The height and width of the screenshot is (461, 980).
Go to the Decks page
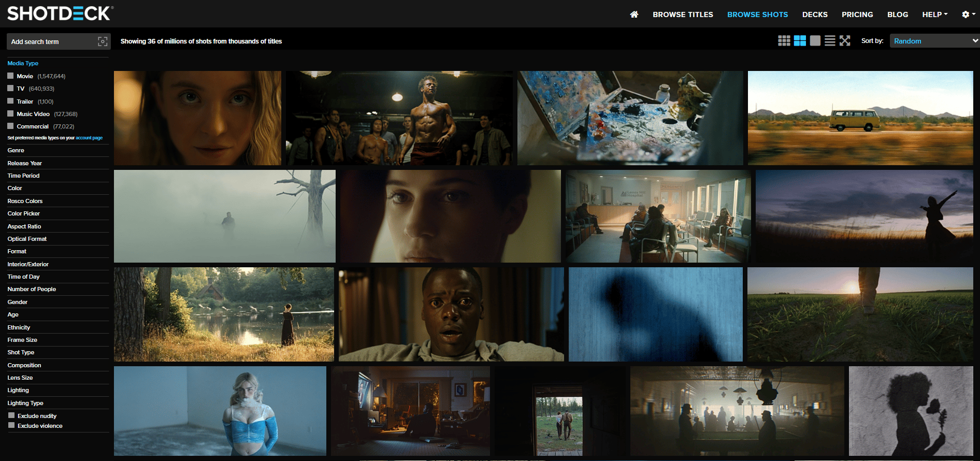815,15
